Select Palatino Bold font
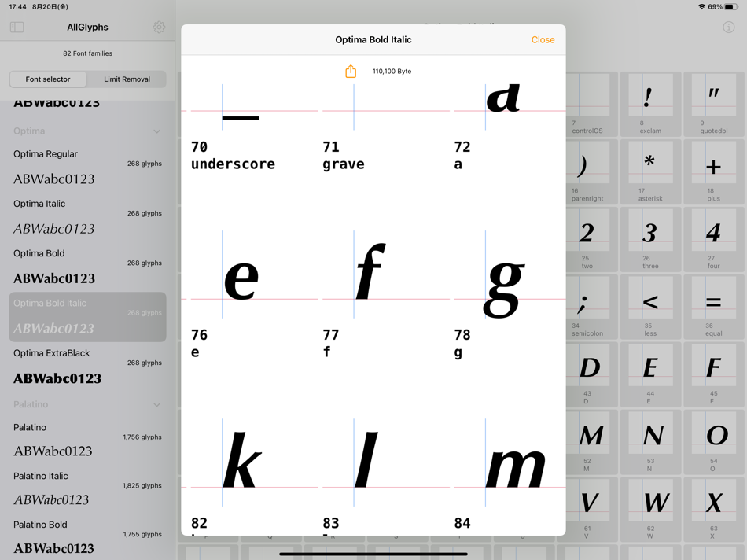Image resolution: width=747 pixels, height=560 pixels. tap(87, 538)
